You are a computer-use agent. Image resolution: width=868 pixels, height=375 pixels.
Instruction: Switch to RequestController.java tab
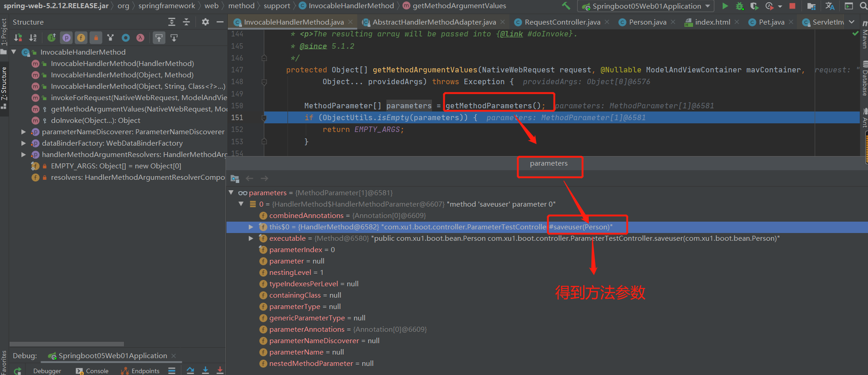point(562,22)
